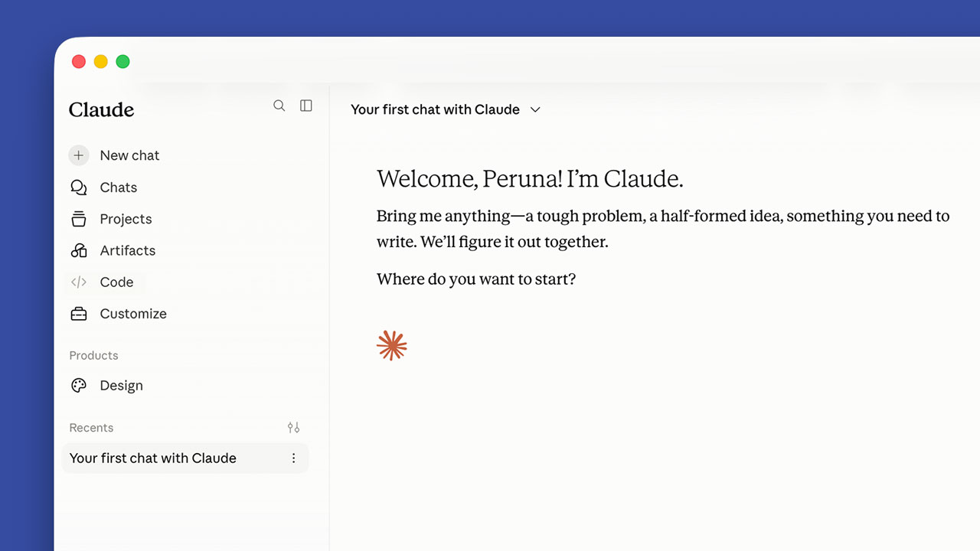Image resolution: width=980 pixels, height=551 pixels.
Task: Click the Artifacts shapes icon
Action: [x=79, y=250]
